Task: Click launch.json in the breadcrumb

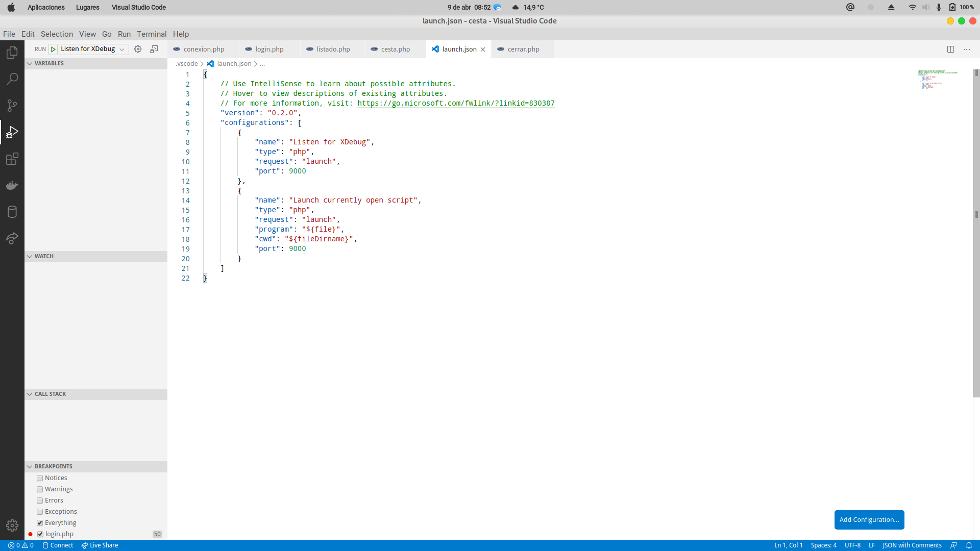Action: (234, 64)
